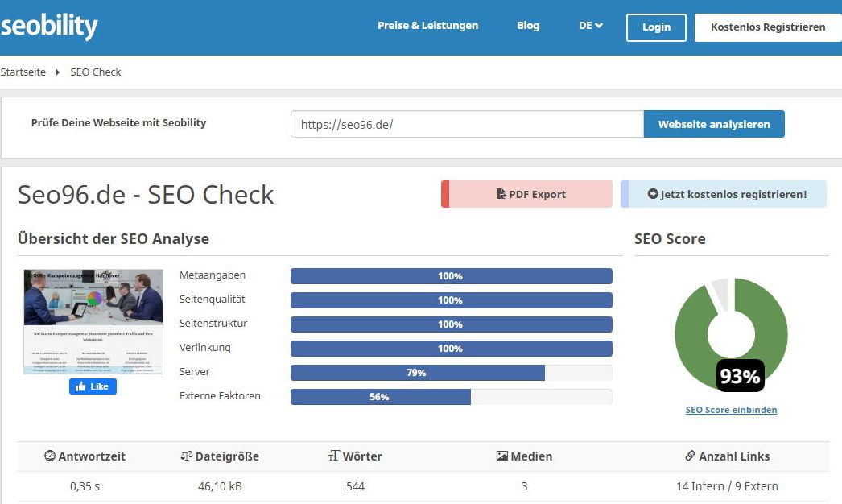Open Preise & Leistungen menu item

[x=427, y=26]
